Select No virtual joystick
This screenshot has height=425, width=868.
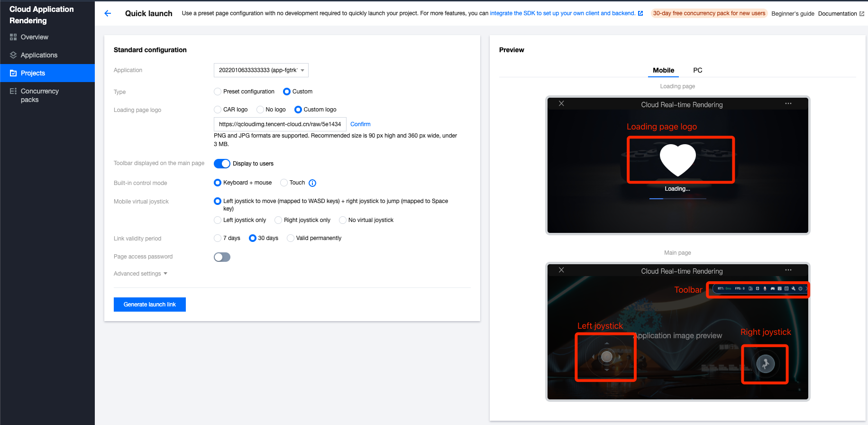tap(343, 220)
